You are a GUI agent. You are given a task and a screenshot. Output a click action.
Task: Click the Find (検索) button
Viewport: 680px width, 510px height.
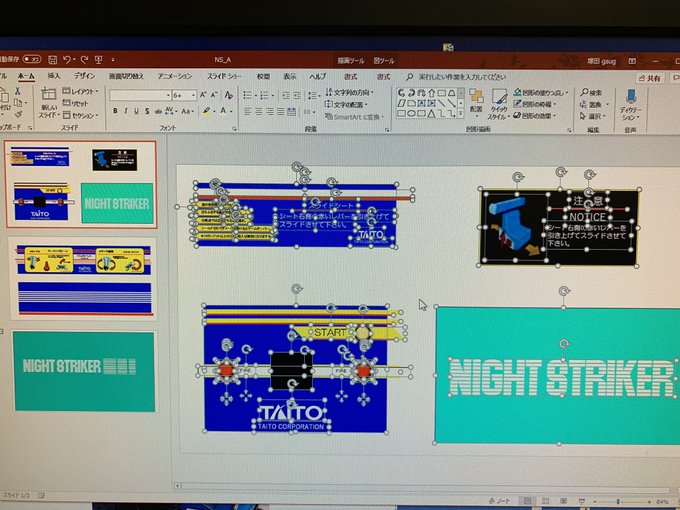tap(592, 92)
